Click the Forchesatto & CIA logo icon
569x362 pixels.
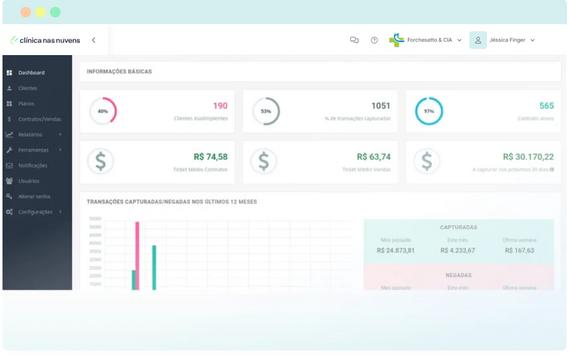pos(396,40)
